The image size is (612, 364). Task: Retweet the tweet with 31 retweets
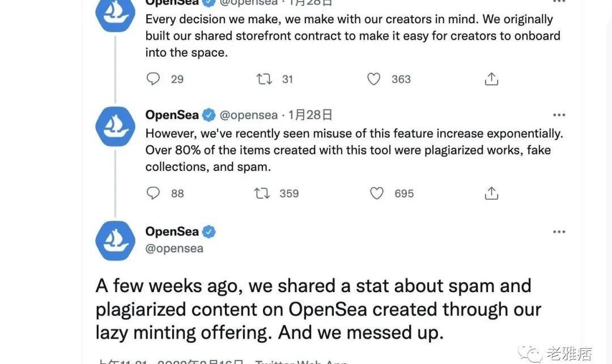click(x=264, y=79)
